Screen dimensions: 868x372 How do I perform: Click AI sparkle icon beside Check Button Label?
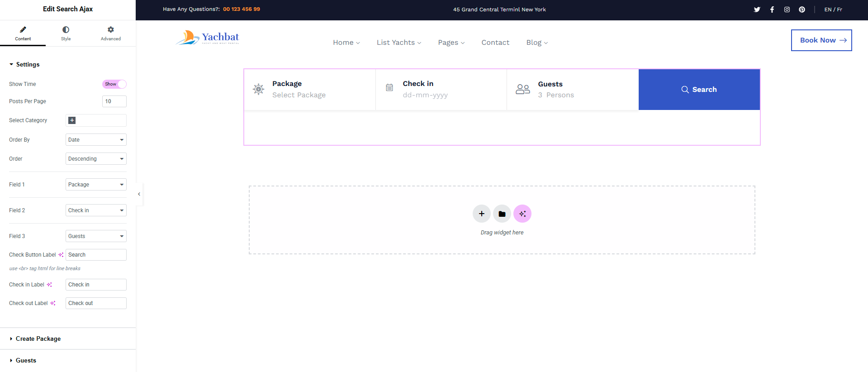61,255
